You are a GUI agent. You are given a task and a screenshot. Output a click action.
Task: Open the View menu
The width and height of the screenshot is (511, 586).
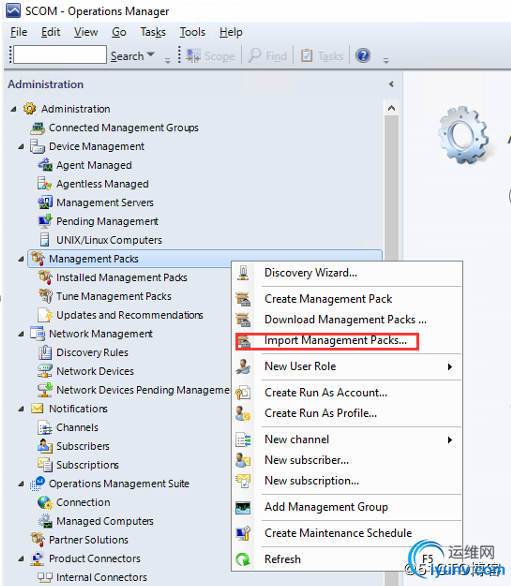pyautogui.click(x=86, y=32)
